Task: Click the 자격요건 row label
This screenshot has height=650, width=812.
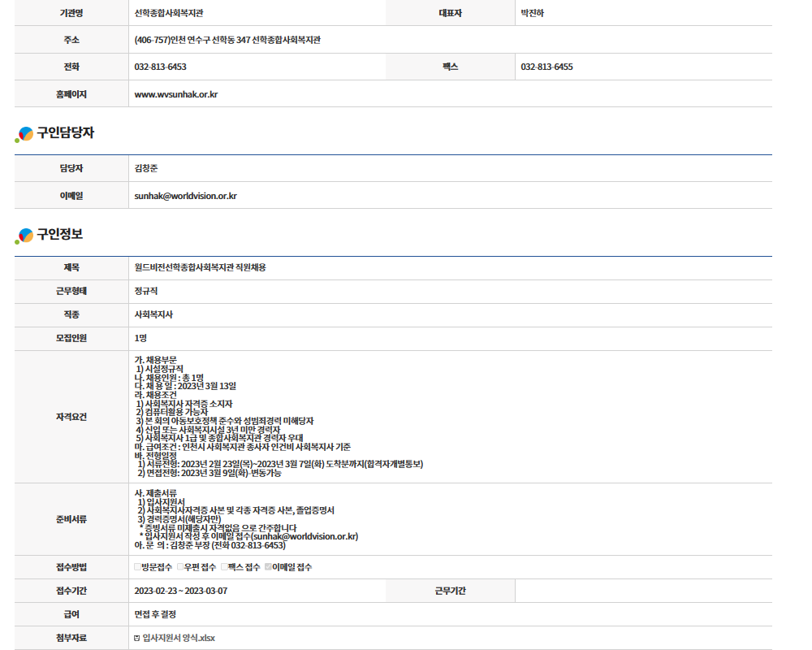Action: click(x=71, y=417)
